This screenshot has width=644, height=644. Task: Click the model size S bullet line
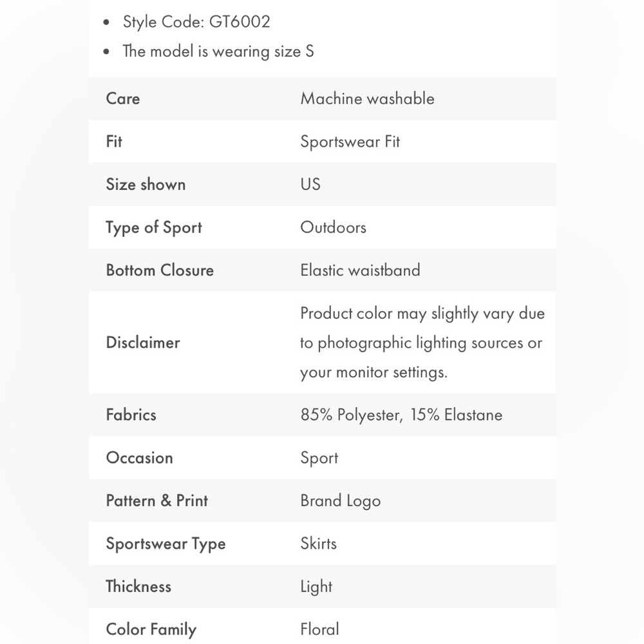point(218,52)
